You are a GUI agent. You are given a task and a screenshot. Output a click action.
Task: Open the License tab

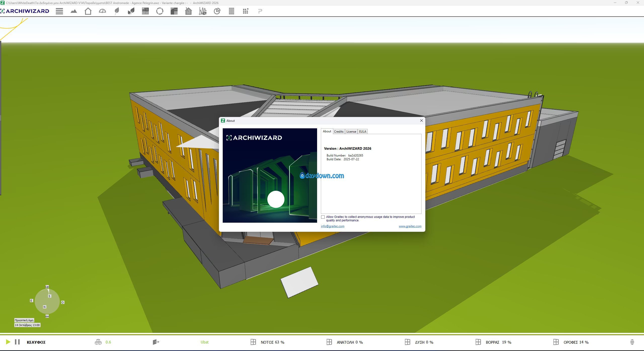click(x=351, y=132)
